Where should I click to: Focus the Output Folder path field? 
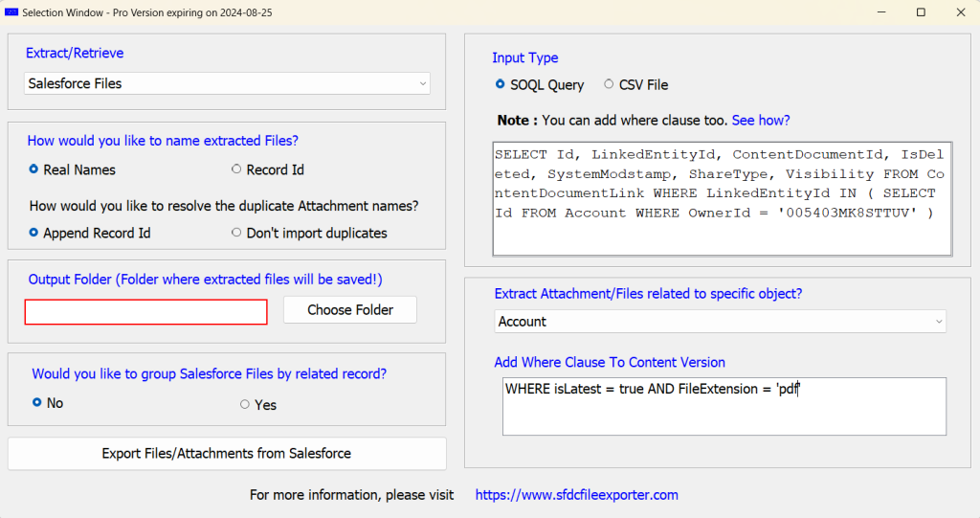pyautogui.click(x=146, y=312)
